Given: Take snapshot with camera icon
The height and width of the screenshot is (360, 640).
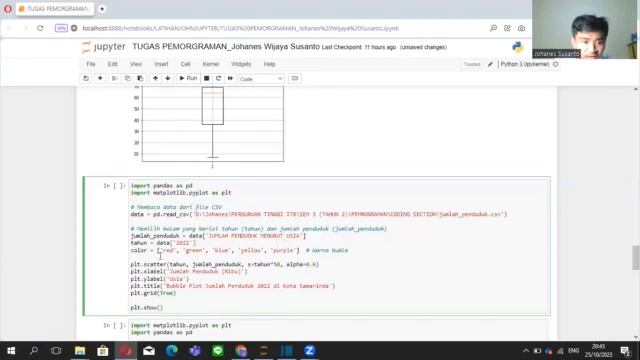Looking at the screenshot, I should (x=522, y=28).
